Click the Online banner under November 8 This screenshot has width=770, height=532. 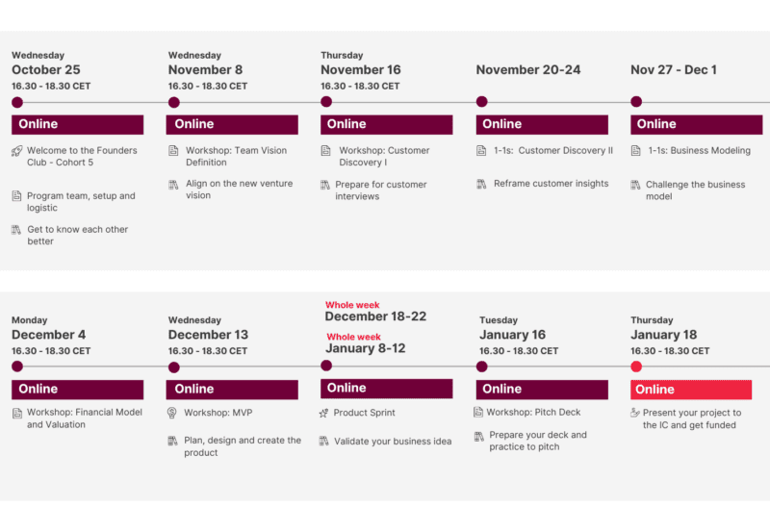(x=232, y=125)
